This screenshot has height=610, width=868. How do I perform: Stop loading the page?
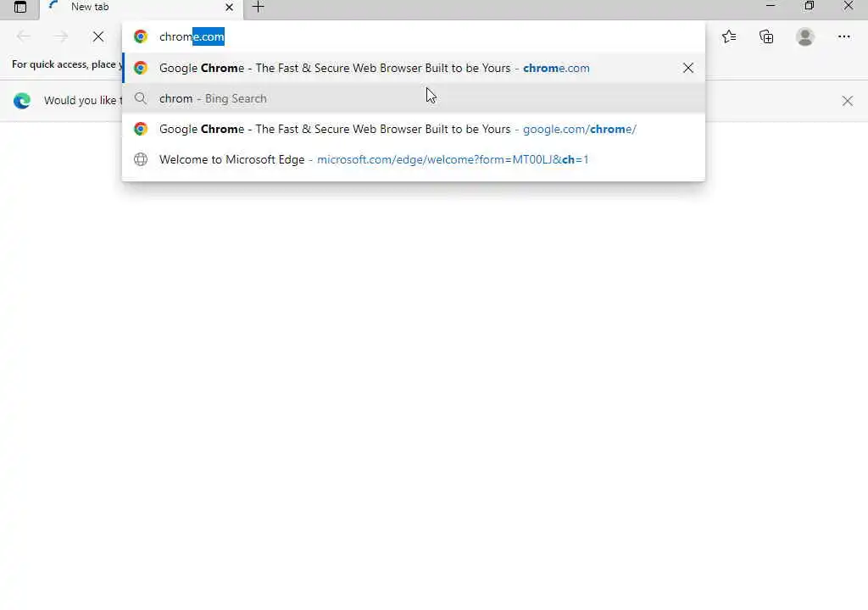[98, 36]
